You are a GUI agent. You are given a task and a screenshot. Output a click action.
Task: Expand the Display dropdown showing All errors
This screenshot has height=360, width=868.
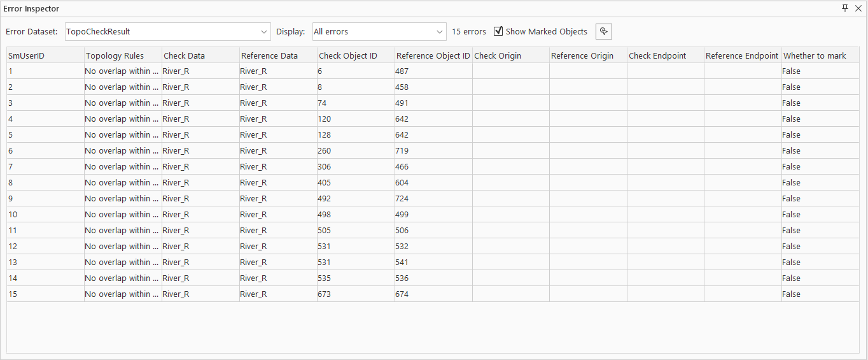[379, 31]
